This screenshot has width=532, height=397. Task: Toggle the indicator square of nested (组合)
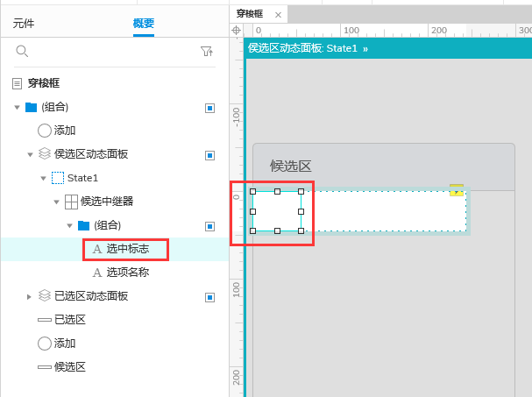pyautogui.click(x=210, y=226)
